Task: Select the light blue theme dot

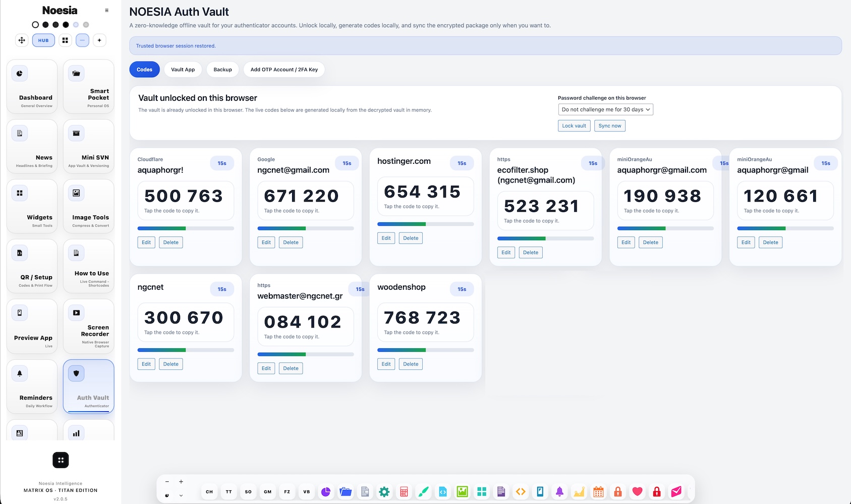Action: pos(76,25)
